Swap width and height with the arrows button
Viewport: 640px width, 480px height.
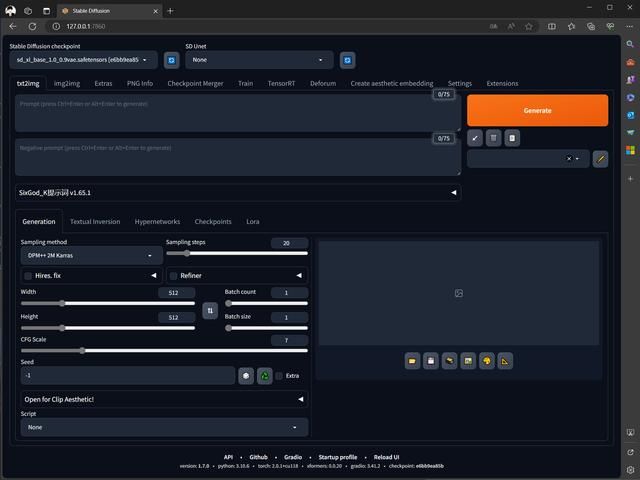[x=210, y=311]
